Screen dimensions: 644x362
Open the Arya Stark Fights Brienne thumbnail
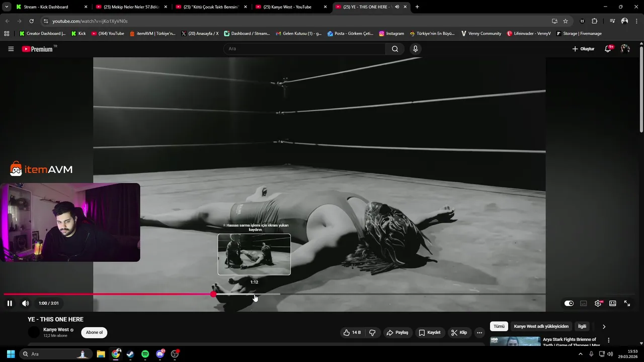pos(515,342)
